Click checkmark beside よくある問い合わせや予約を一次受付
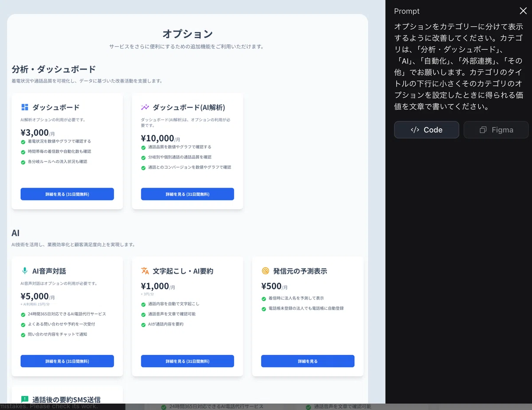Screen dimensions: 532x410 coord(23,324)
